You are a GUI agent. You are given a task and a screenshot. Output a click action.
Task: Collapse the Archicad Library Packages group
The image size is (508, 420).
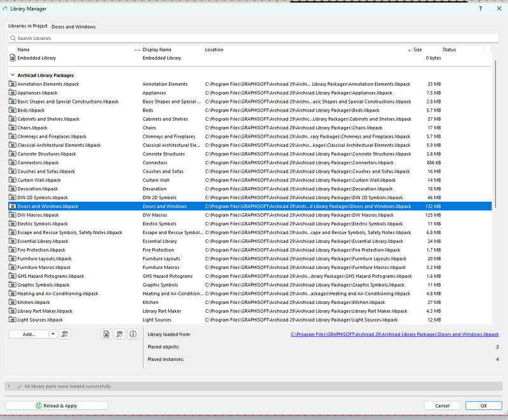(x=13, y=75)
